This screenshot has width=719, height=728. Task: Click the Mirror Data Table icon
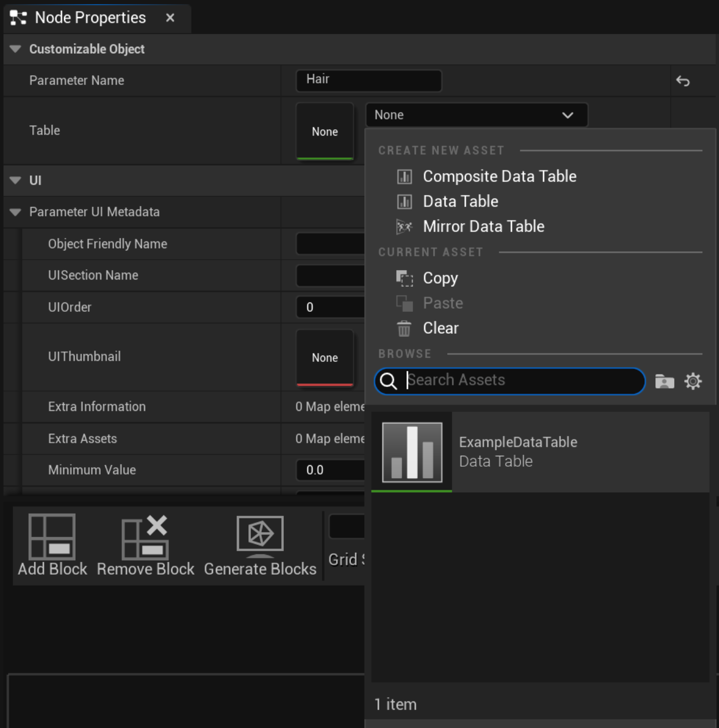pyautogui.click(x=404, y=226)
